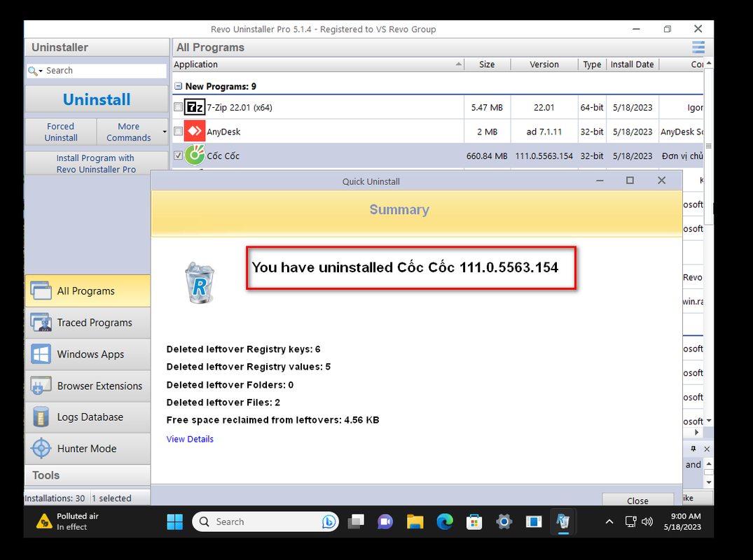Image resolution: width=753 pixels, height=560 pixels.
Task: Click the Forced Uninstall button
Action: (60, 132)
